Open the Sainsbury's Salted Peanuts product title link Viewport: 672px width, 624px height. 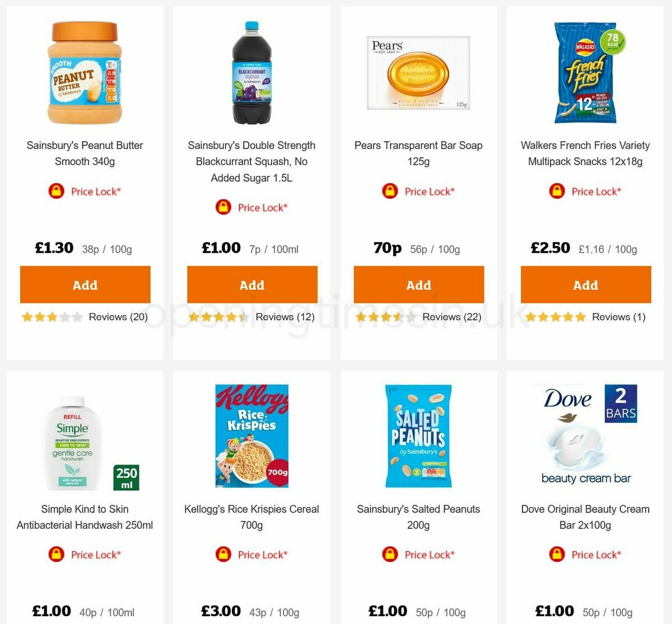418,517
